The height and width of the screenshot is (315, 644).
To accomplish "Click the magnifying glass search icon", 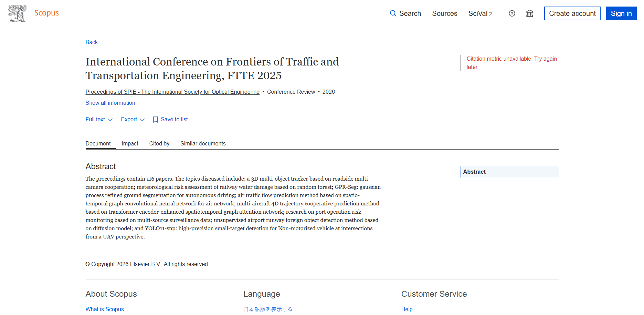I will pyautogui.click(x=393, y=13).
